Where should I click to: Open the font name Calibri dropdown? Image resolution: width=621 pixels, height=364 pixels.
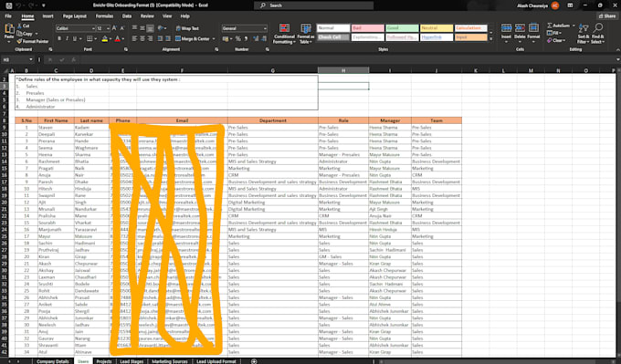pos(93,28)
